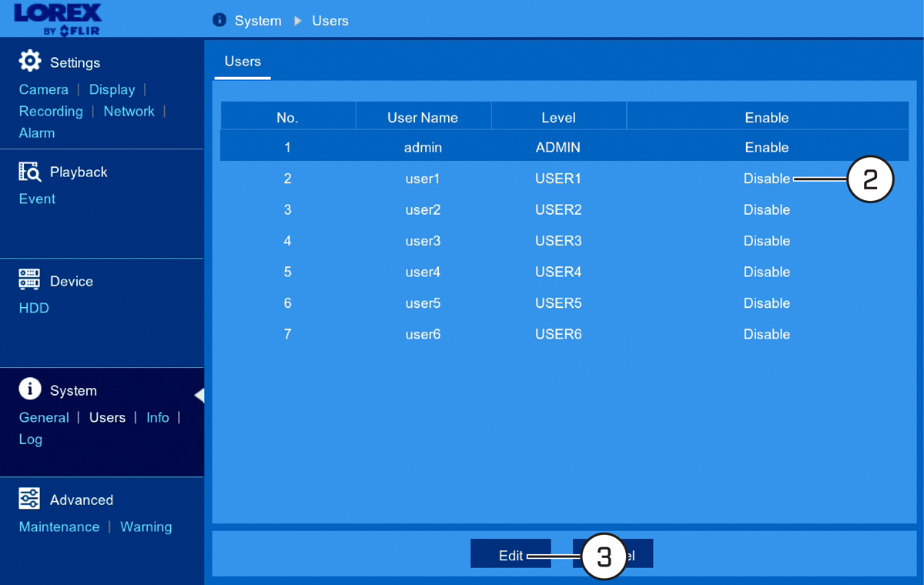Click the white collapse arrow beside System
The image size is (924, 585).
[199, 395]
